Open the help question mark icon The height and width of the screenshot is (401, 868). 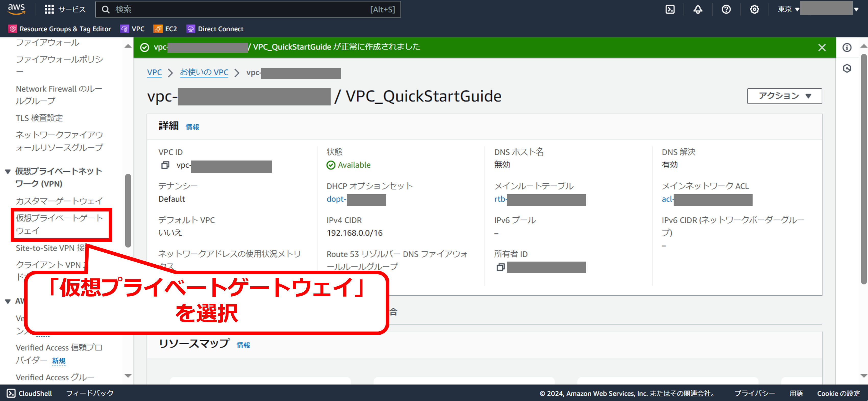click(x=726, y=9)
